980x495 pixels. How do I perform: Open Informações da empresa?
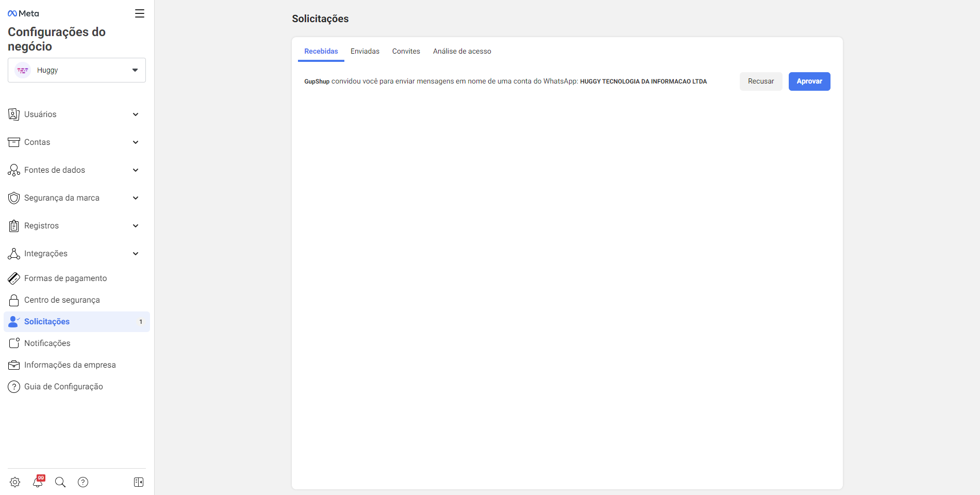pyautogui.click(x=77, y=365)
